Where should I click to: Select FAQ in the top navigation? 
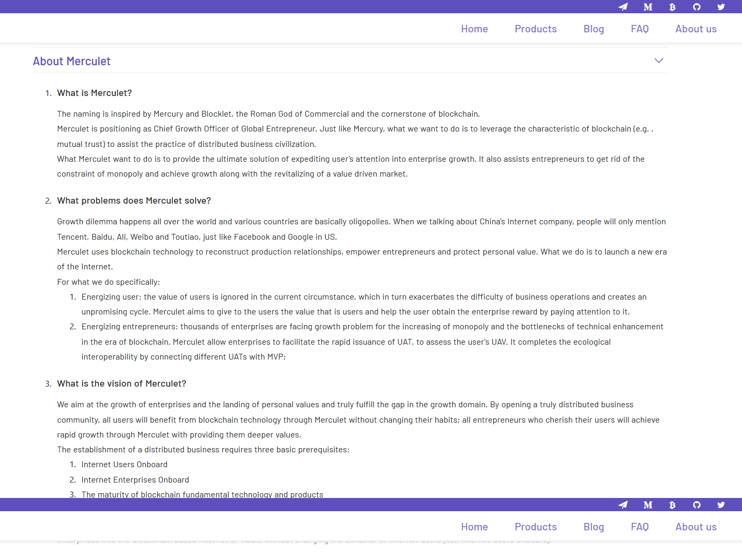[640, 29]
